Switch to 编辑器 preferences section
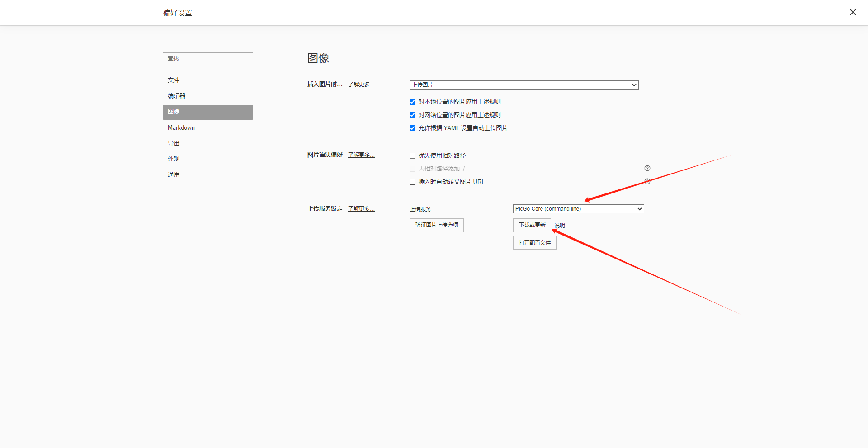868x448 pixels. point(176,96)
